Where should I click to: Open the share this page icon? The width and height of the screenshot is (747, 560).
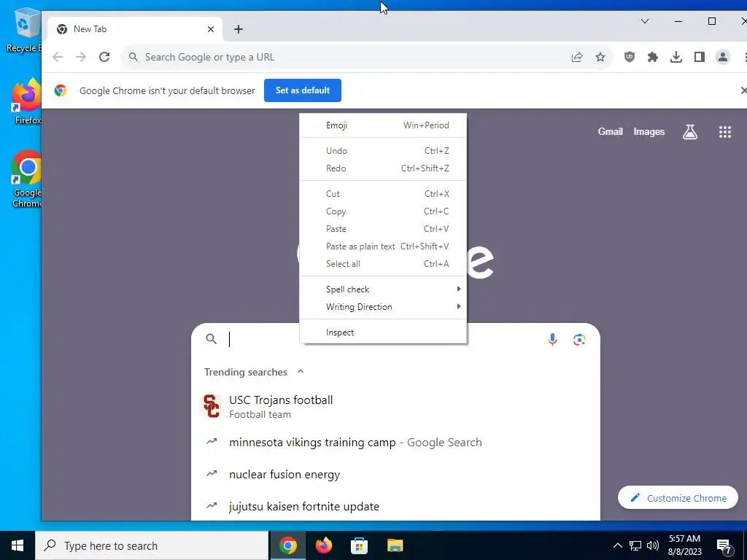pos(577,57)
